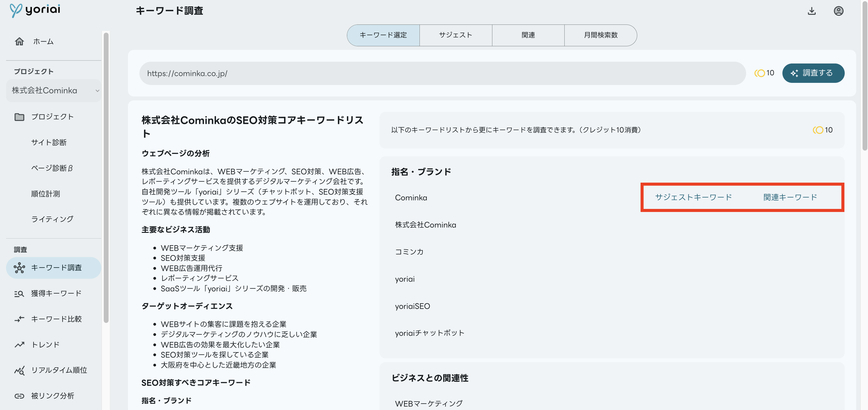868x410 pixels.
Task: Click the project folder icon
Action: click(19, 117)
